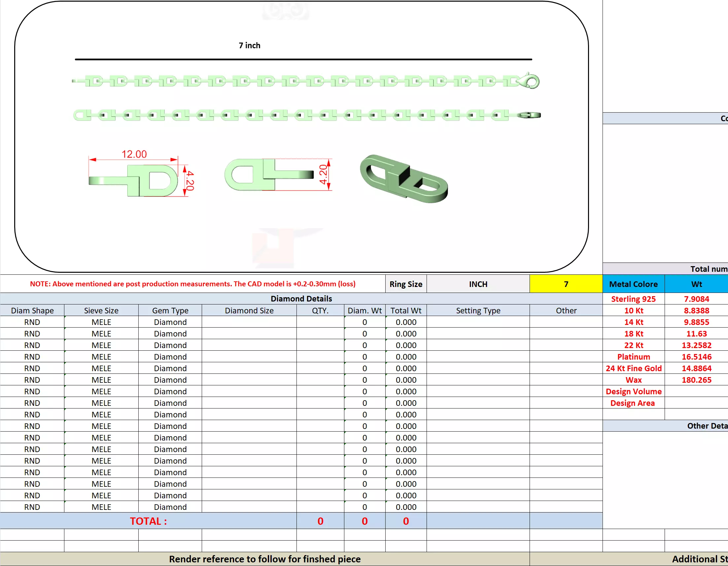This screenshot has height=566, width=728.
Task: Click the red post production NOTE text
Action: point(193,284)
